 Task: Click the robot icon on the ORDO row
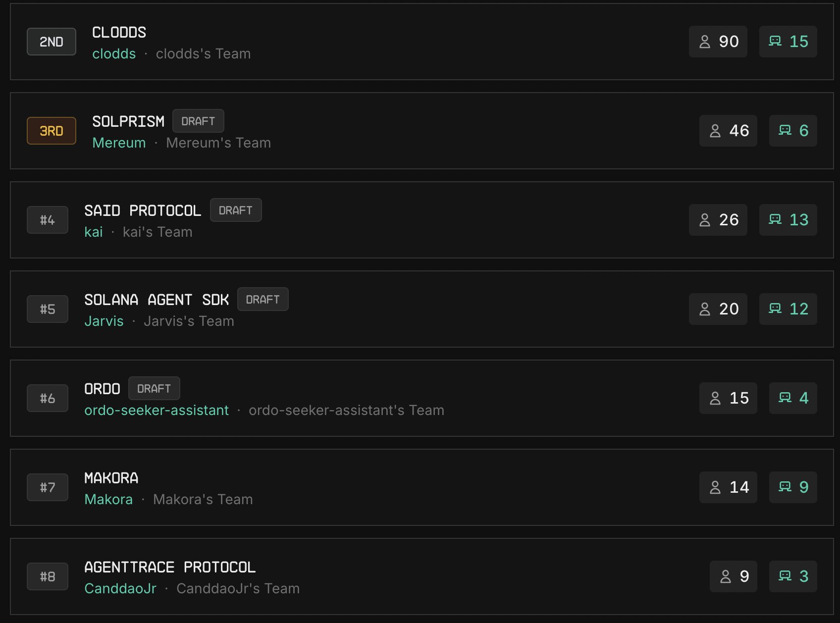point(785,398)
